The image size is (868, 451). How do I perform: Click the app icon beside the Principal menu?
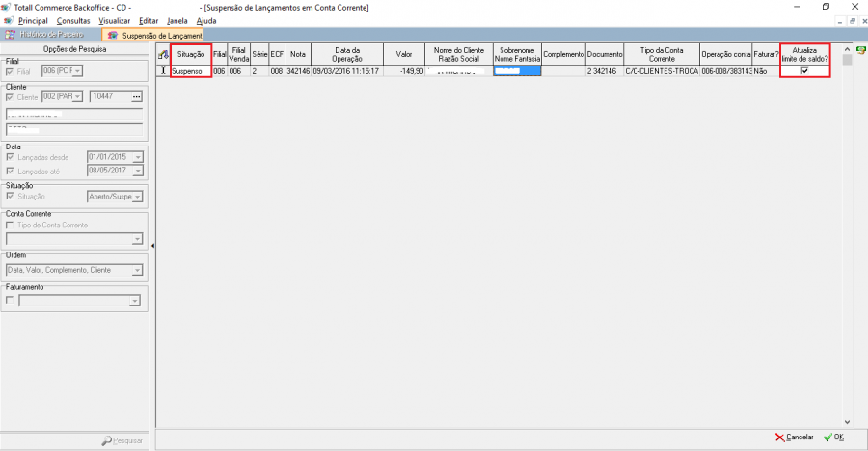pyautogui.click(x=8, y=20)
